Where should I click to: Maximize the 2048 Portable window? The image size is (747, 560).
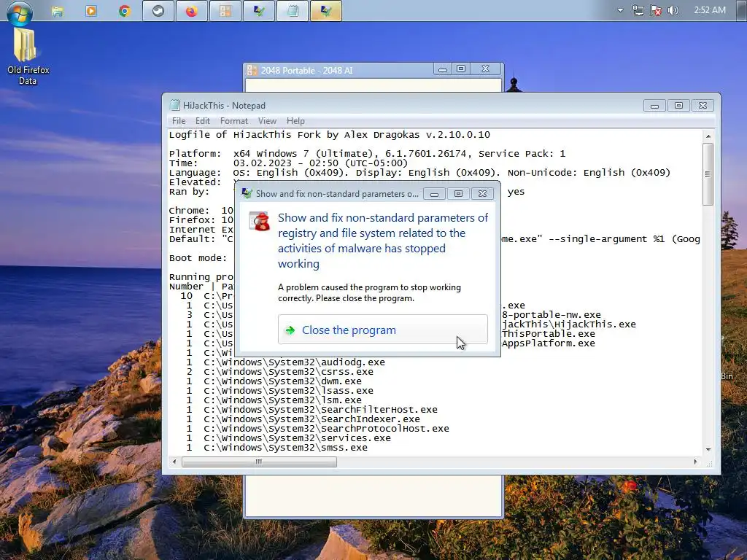(x=461, y=69)
